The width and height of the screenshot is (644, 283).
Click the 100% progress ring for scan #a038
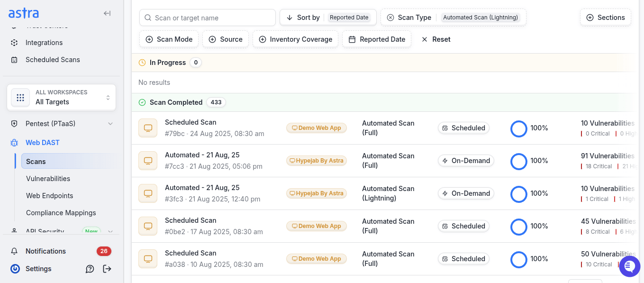point(519,260)
